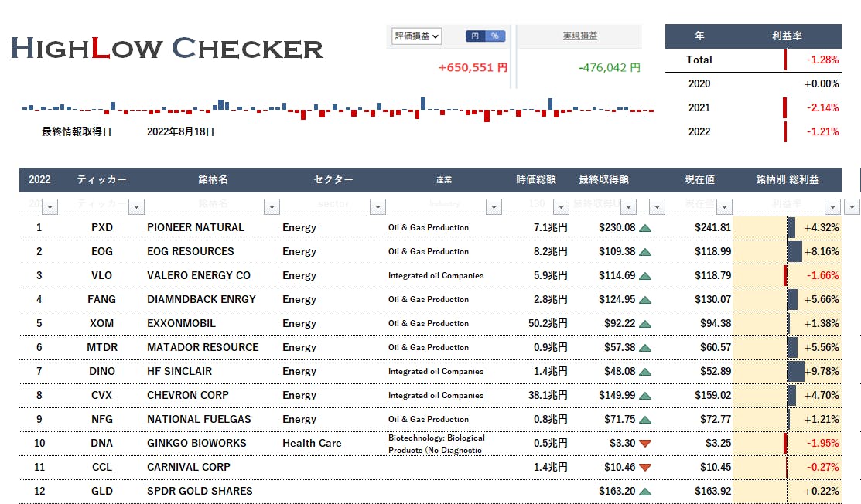The image size is (861, 504).
Task: Click the red down triangle in CCL row
Action: [644, 468]
